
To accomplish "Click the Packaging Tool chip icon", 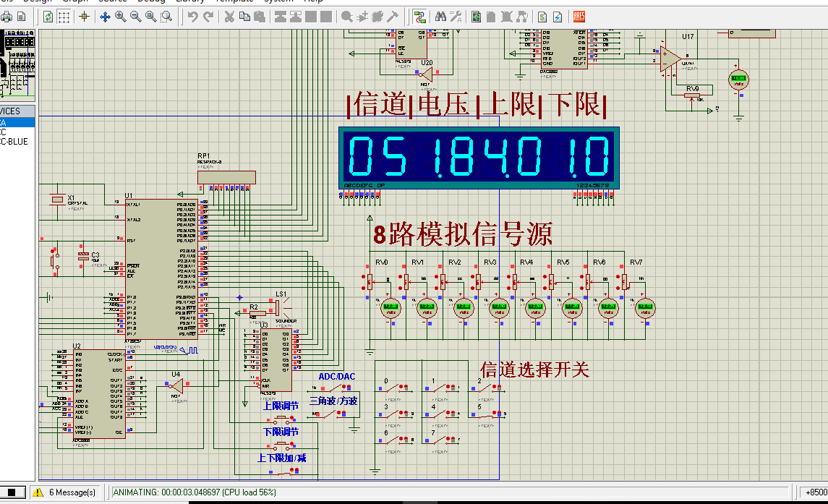I will (x=377, y=17).
